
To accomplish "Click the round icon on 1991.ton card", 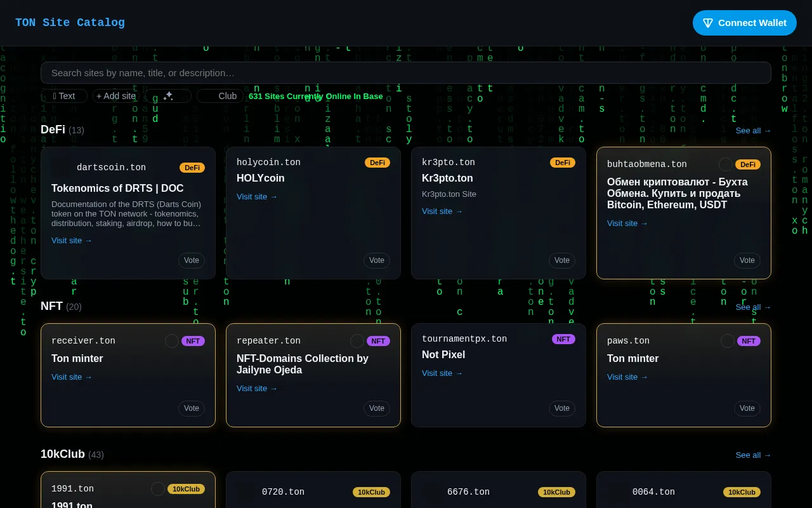I will [158, 489].
